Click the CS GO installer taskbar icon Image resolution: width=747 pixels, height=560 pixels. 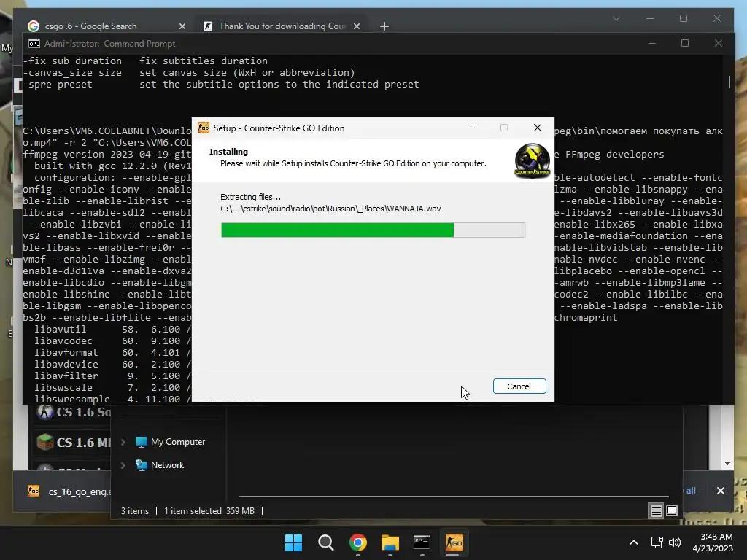click(454, 542)
